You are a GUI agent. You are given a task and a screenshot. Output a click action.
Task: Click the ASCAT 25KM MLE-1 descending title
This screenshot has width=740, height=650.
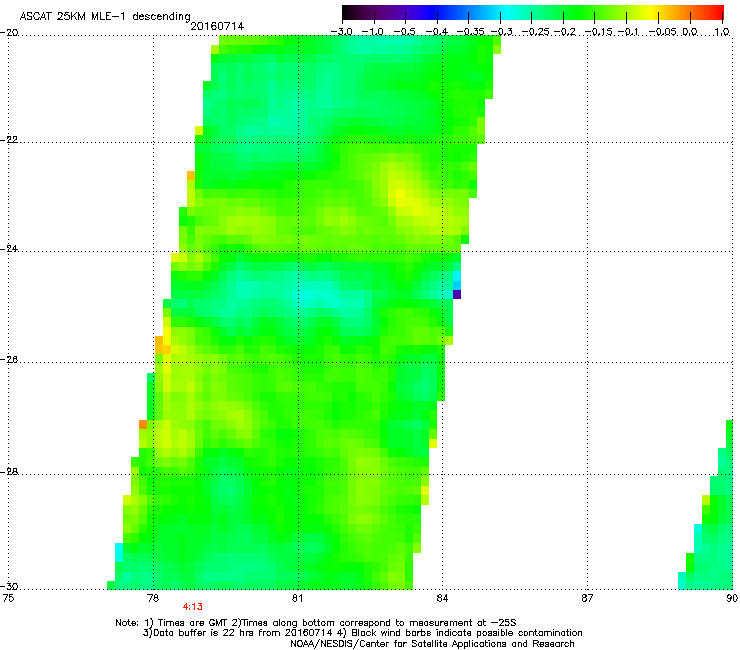105,17
